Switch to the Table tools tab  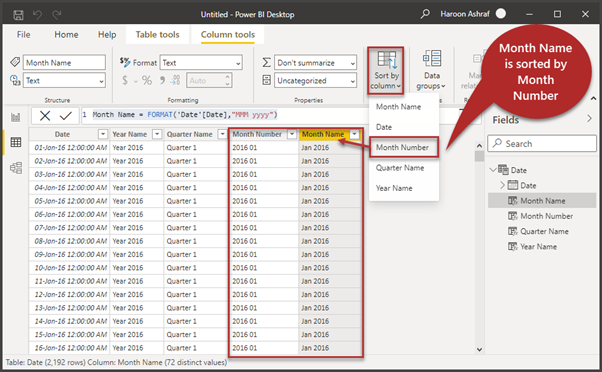[157, 35]
